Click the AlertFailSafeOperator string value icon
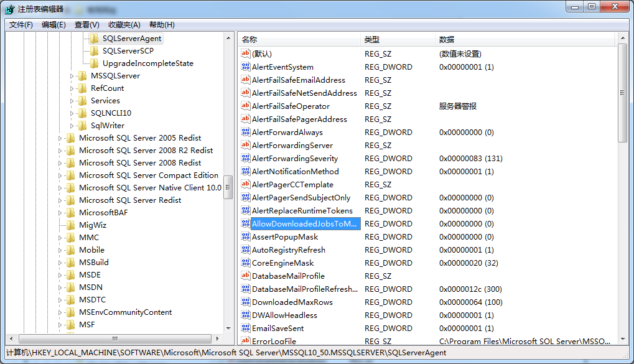Viewport: 634px width, 364px height. click(x=246, y=106)
